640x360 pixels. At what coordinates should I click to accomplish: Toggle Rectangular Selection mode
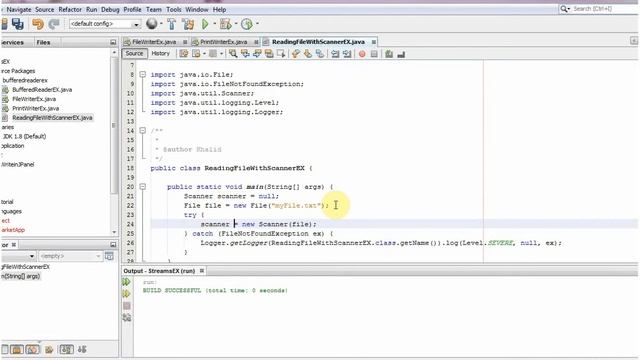point(281,53)
